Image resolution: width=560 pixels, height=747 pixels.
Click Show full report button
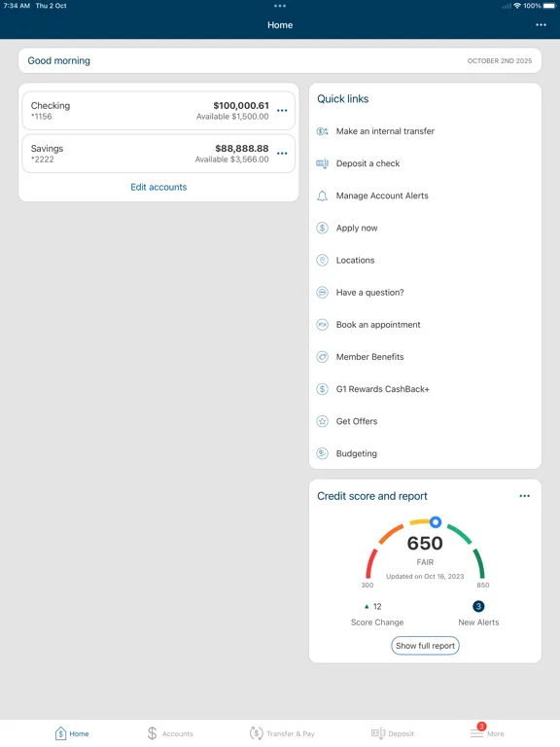(x=425, y=646)
